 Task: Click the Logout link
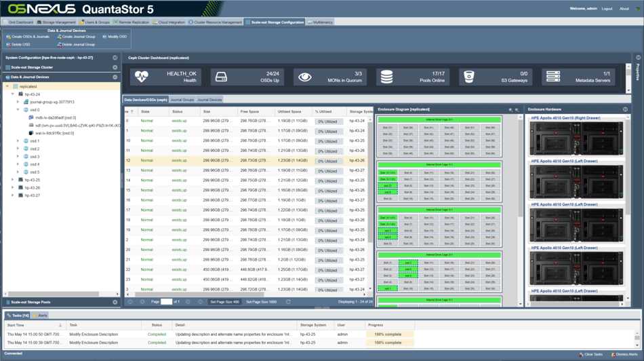point(607,9)
